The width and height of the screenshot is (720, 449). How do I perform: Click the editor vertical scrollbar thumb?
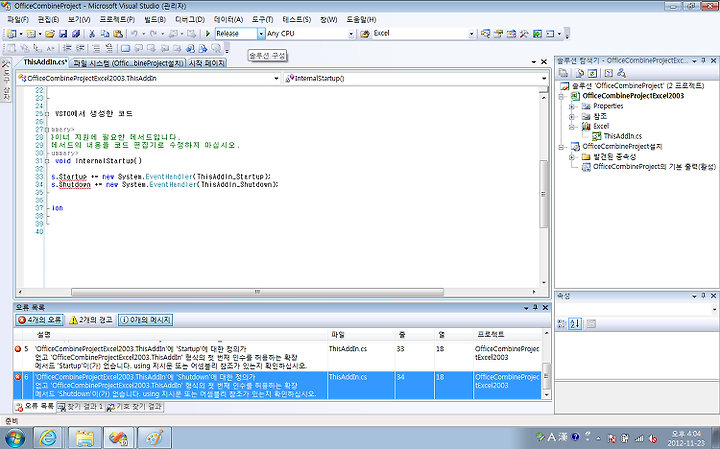(544, 194)
